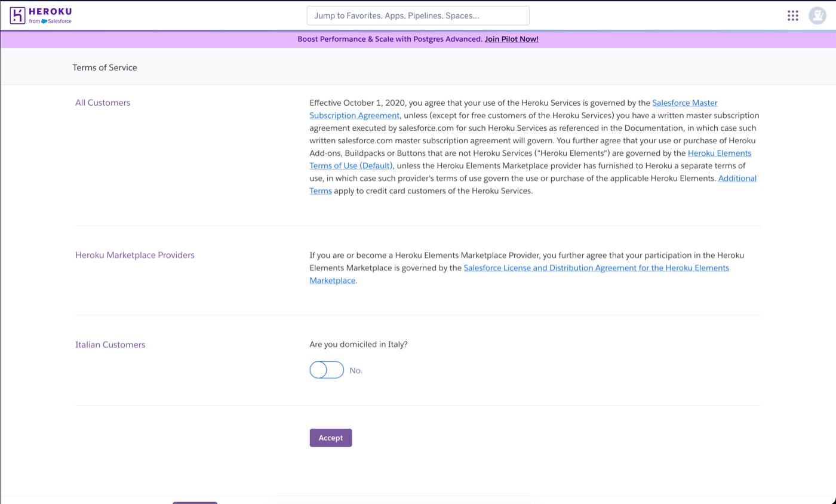Click the partially visible purple button at page bottom
The image size is (836, 504).
pyautogui.click(x=195, y=502)
